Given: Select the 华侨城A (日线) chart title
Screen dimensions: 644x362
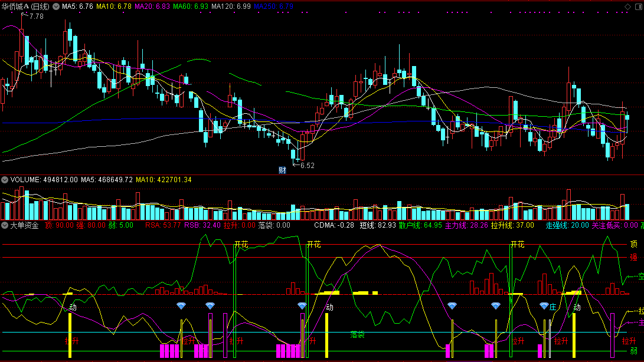Looking at the screenshot, I should [x=25, y=6].
